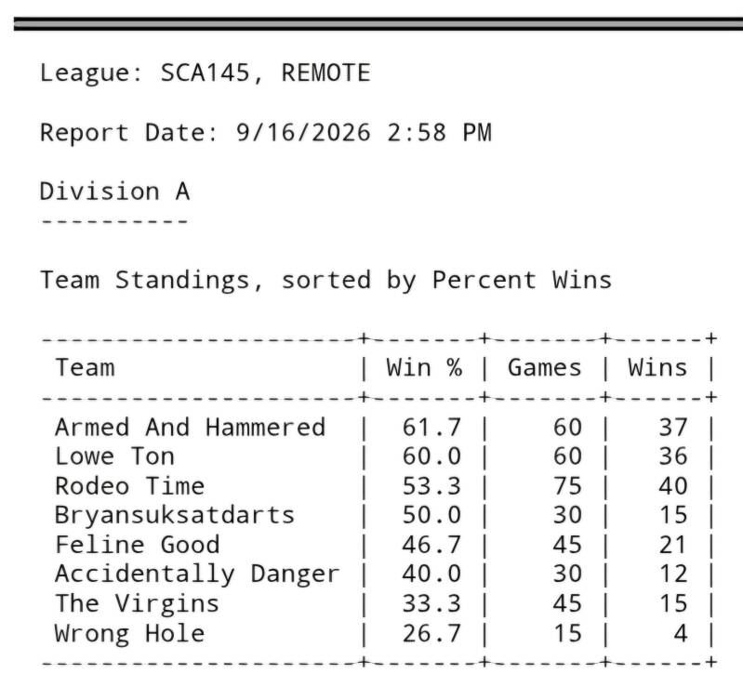The height and width of the screenshot is (700, 743).
Task: Select the Wrong Hole team entry
Action: tap(129, 634)
